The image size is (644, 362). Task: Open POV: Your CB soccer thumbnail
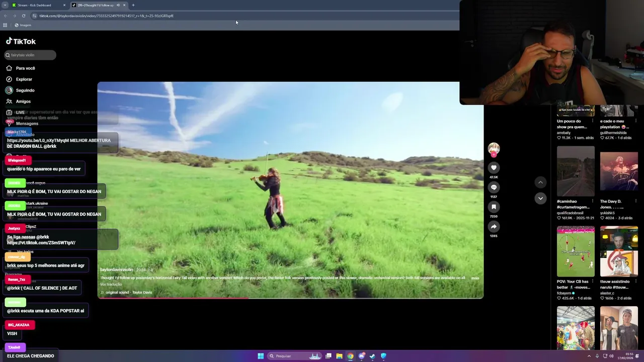pos(576,251)
